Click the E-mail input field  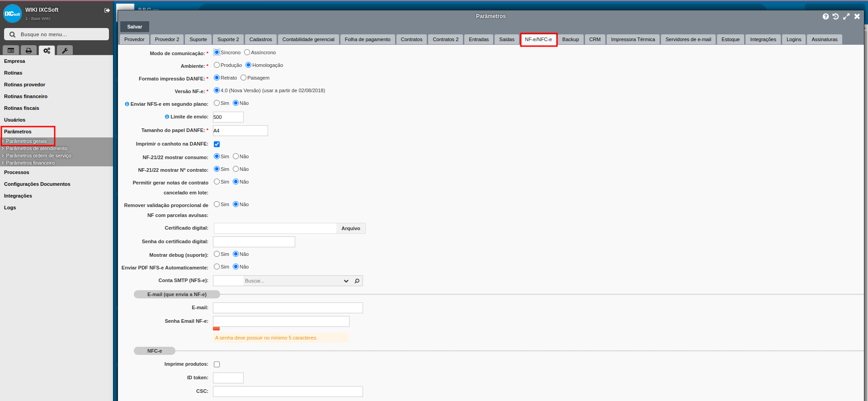pos(288,308)
